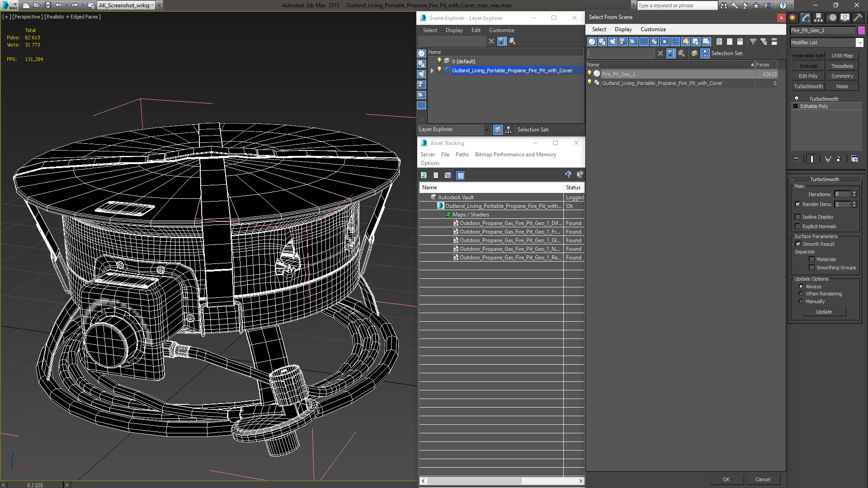Expand Editable Poly sub-objects in modifier stack

796,106
